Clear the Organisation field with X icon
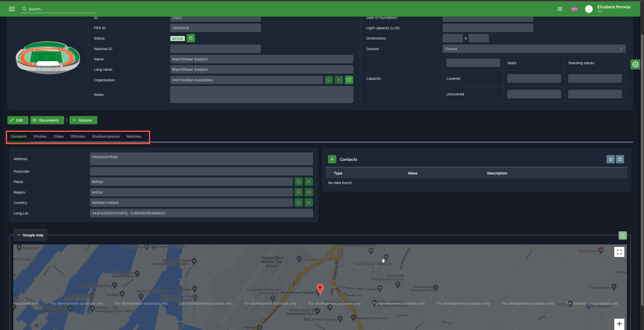The width and height of the screenshot is (644, 330). (x=339, y=80)
